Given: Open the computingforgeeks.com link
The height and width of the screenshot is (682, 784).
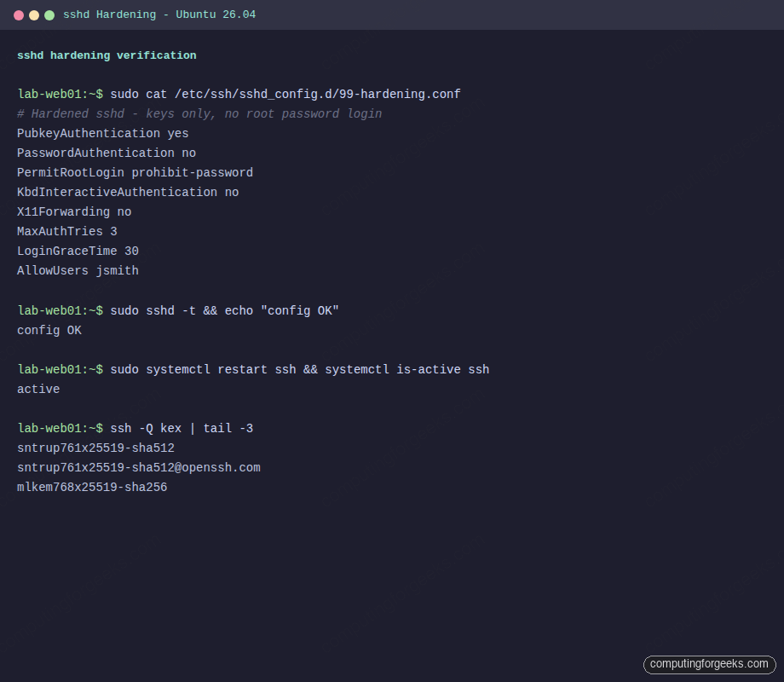Looking at the screenshot, I should point(711,664).
